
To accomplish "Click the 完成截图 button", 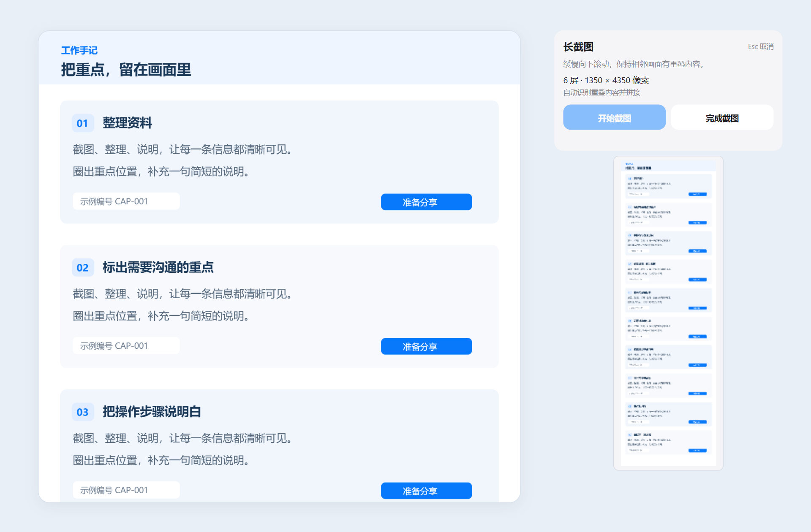I will pos(722,117).
